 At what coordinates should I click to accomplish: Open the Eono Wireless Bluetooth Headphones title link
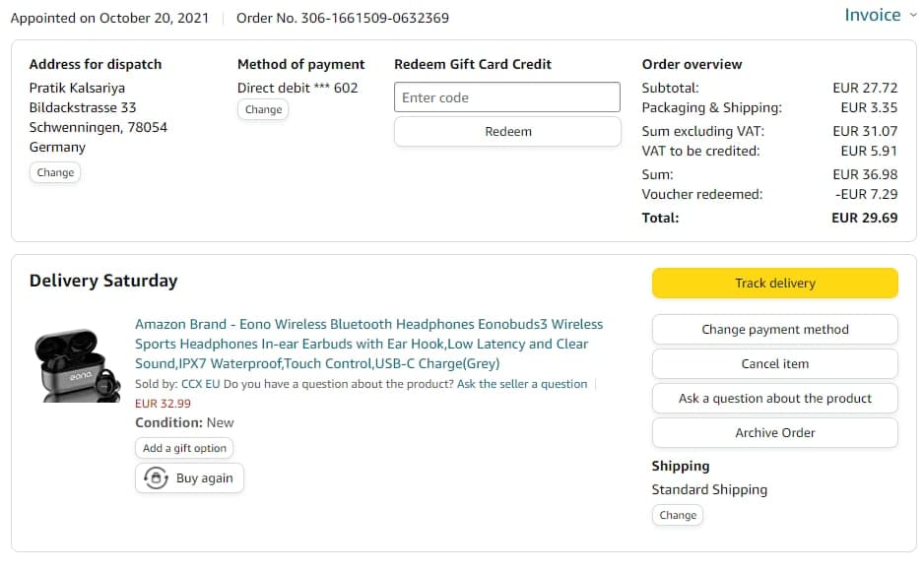coord(368,344)
